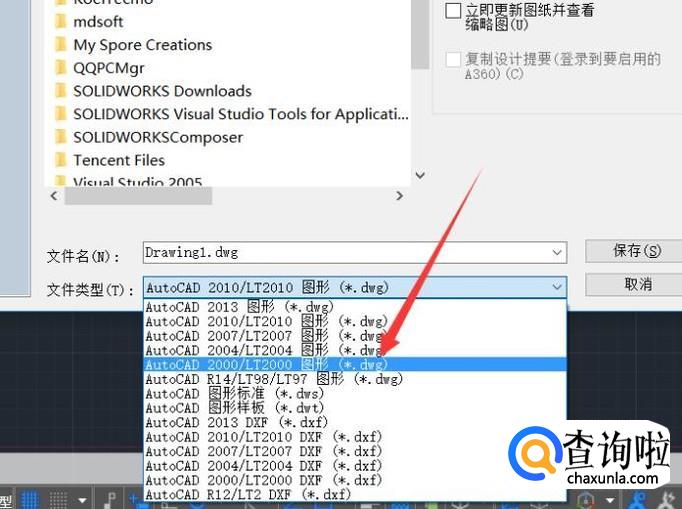Choose AutoCAD R12/LT2 DXF (*.dxf)
Image resolution: width=682 pixels, height=509 pixels.
coord(355,494)
